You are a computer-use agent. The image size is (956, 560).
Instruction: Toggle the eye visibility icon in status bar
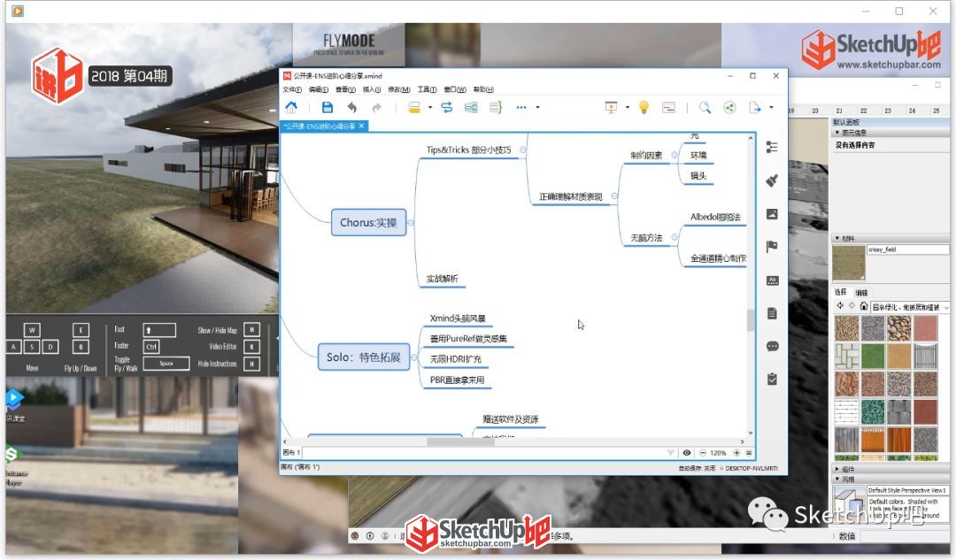coord(687,453)
